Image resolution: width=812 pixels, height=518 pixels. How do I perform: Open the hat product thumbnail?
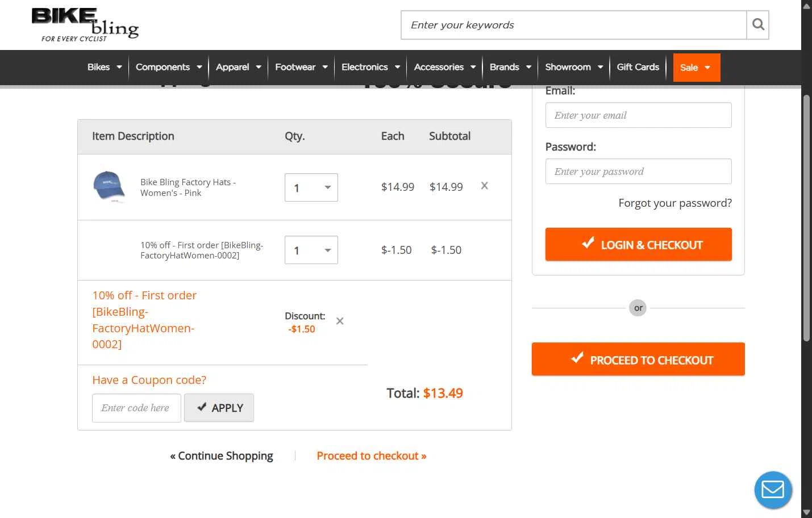coord(109,186)
